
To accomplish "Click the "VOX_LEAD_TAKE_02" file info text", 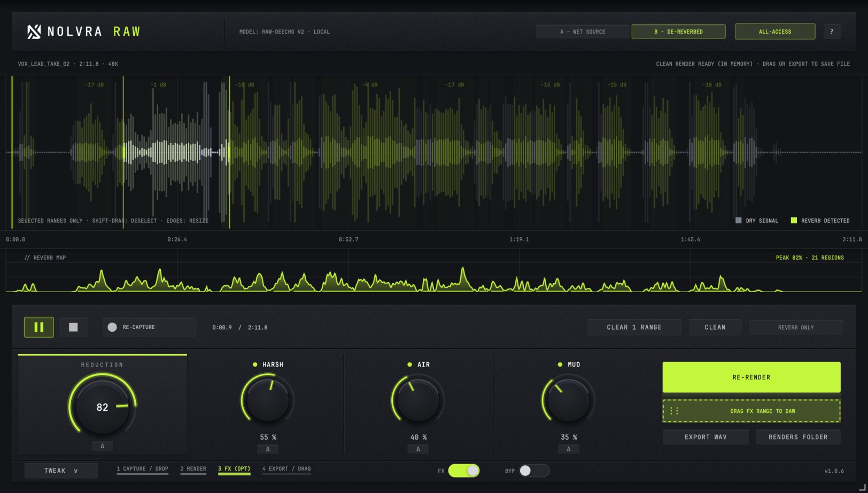I will point(44,64).
